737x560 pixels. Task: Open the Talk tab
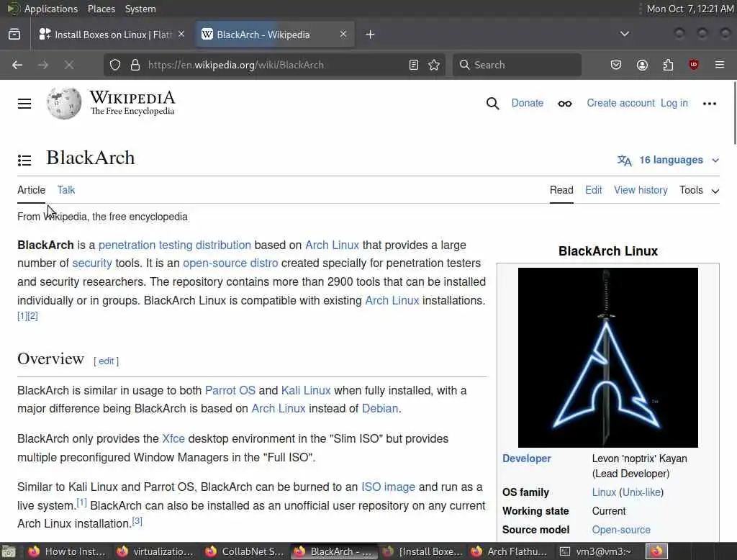pos(65,190)
